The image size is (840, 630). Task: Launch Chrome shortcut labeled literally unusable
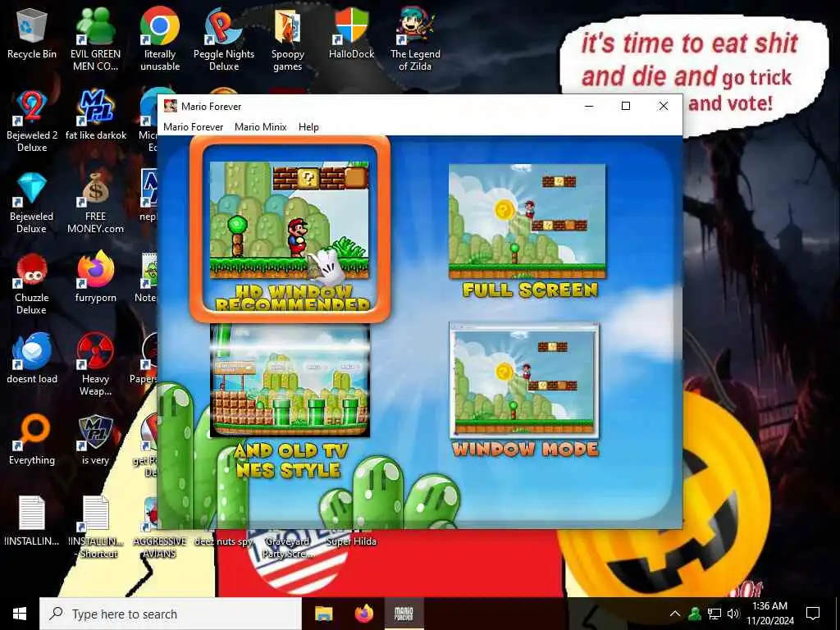160,40
